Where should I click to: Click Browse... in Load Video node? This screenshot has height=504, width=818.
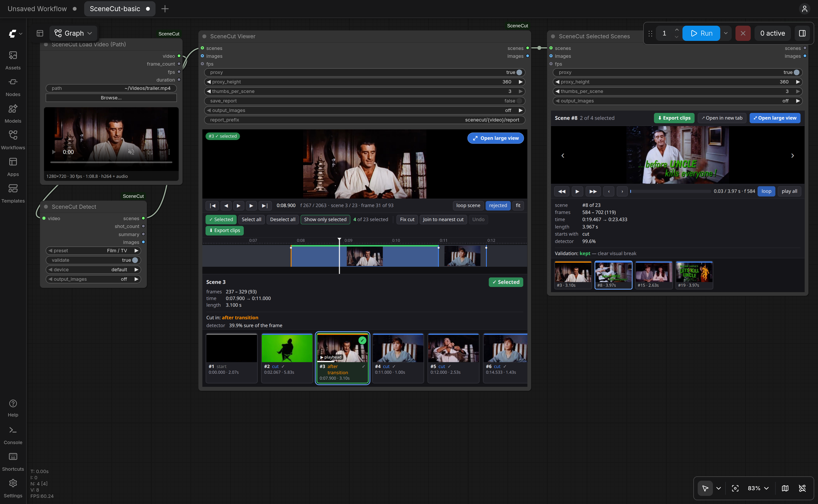coord(111,98)
